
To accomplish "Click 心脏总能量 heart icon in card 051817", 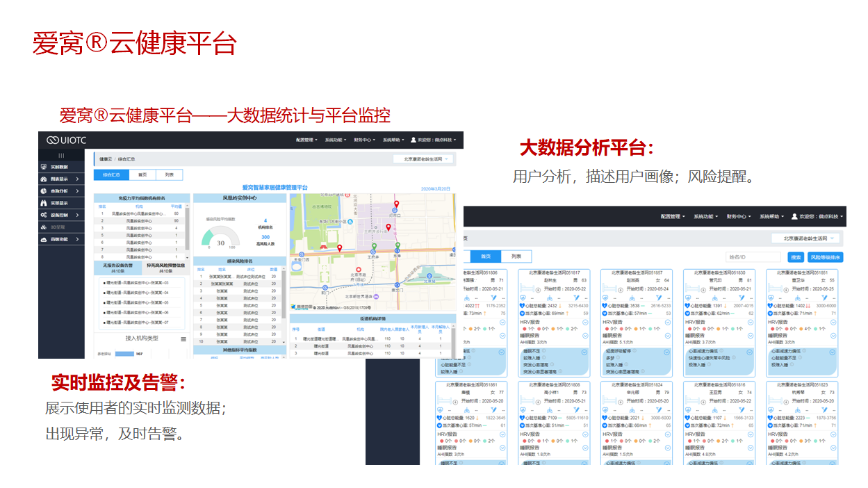I will click(x=522, y=305).
